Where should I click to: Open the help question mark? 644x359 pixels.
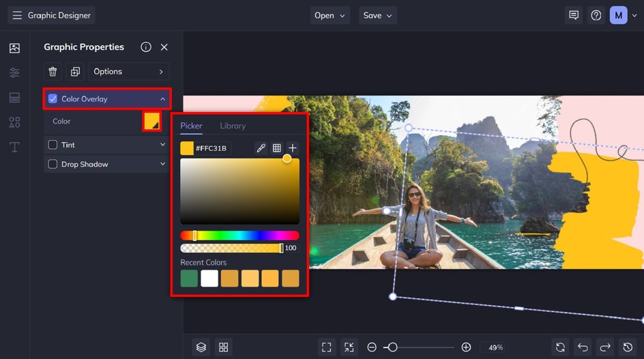point(596,15)
